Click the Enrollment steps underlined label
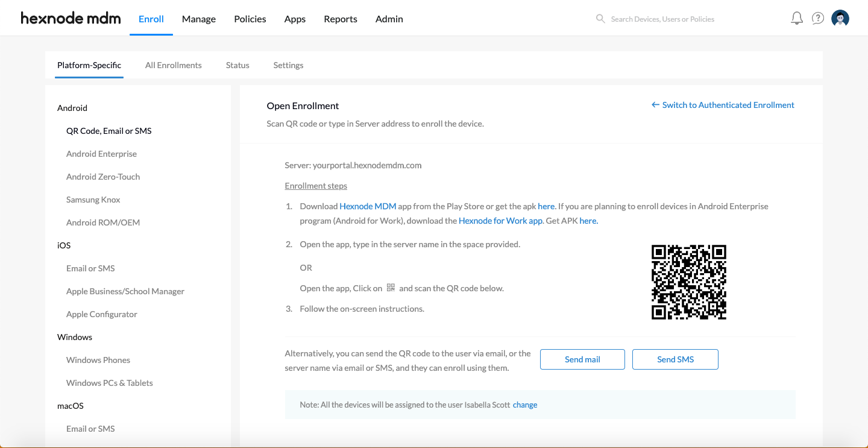Screen dimensions: 868x448 click(x=316, y=186)
